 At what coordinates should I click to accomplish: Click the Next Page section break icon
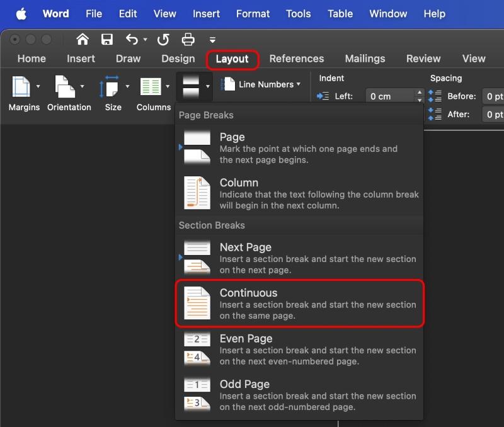click(197, 258)
